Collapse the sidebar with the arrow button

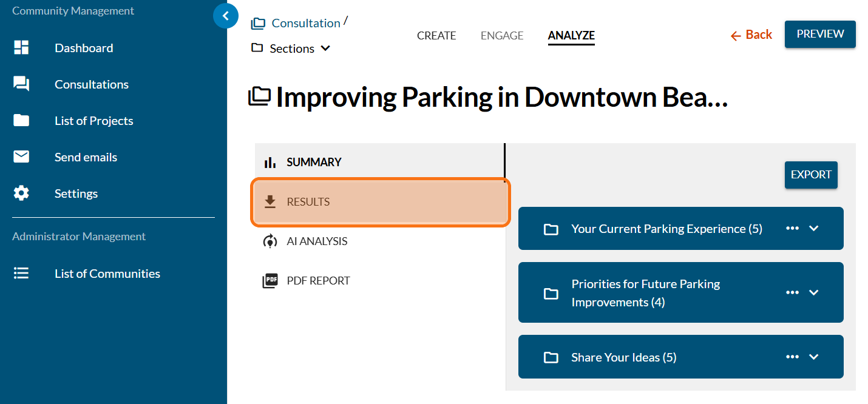pyautogui.click(x=226, y=16)
